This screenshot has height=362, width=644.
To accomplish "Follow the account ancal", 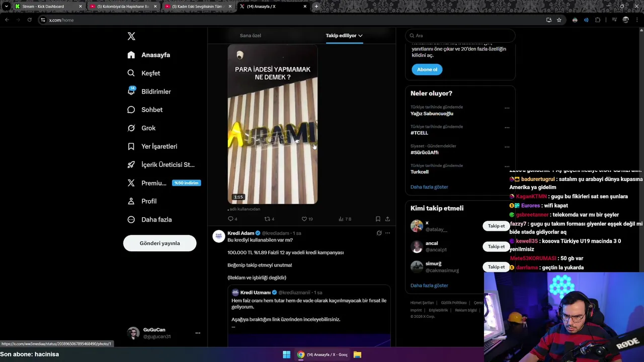I will 496,246.
